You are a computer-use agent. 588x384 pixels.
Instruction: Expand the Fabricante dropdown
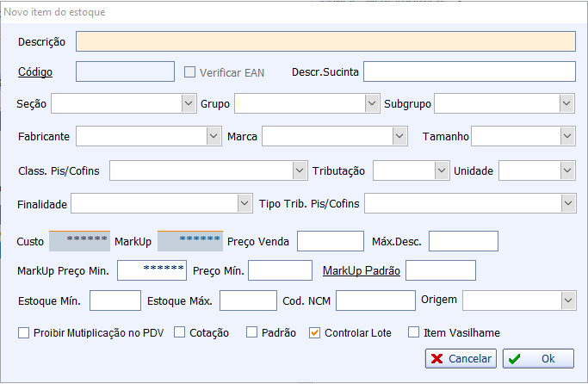click(214, 136)
